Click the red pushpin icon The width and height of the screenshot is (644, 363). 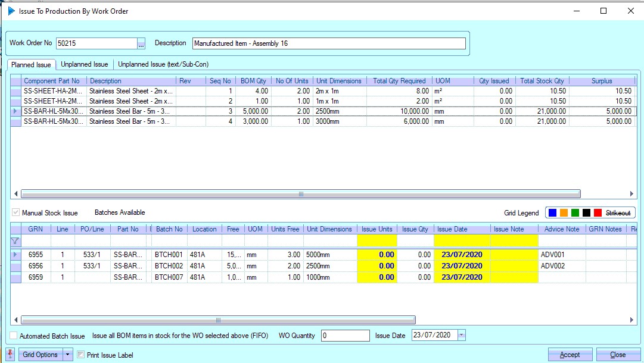[x=10, y=355]
